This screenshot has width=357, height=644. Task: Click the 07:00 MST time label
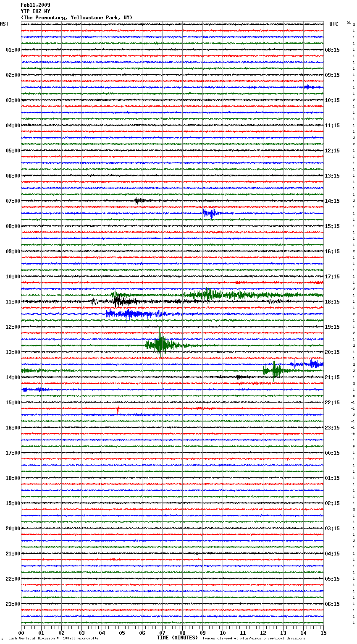pyautogui.click(x=13, y=201)
